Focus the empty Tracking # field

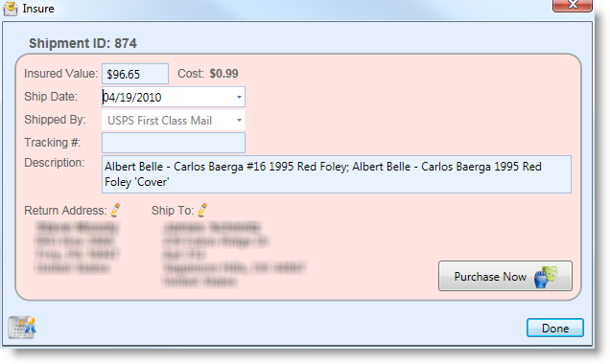[174, 143]
